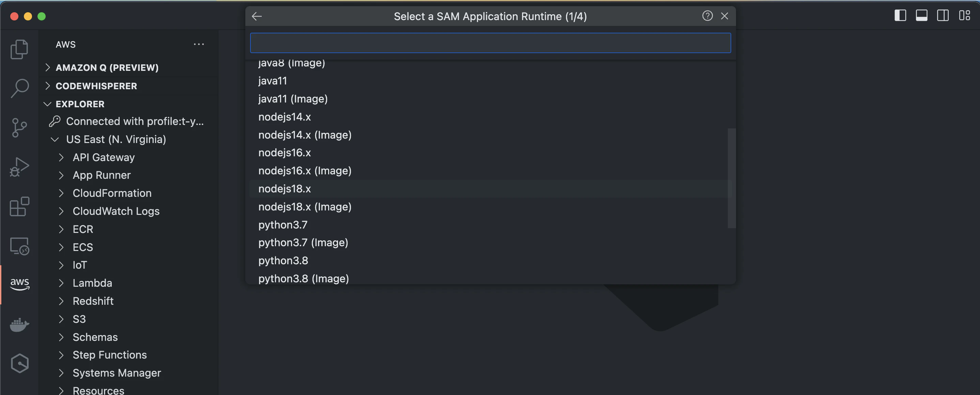The width and height of the screenshot is (980, 395).
Task: Expand the ECS node
Action: (61, 247)
